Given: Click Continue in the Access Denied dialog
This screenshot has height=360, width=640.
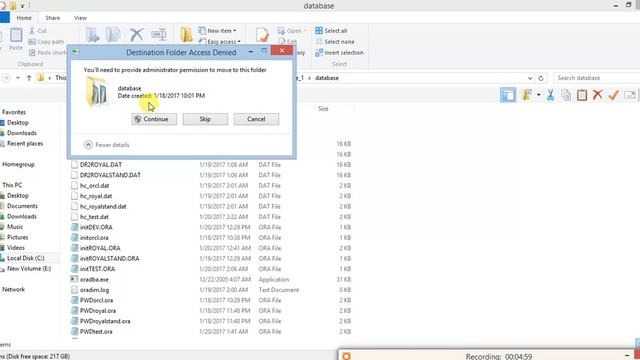Looking at the screenshot, I should (154, 119).
